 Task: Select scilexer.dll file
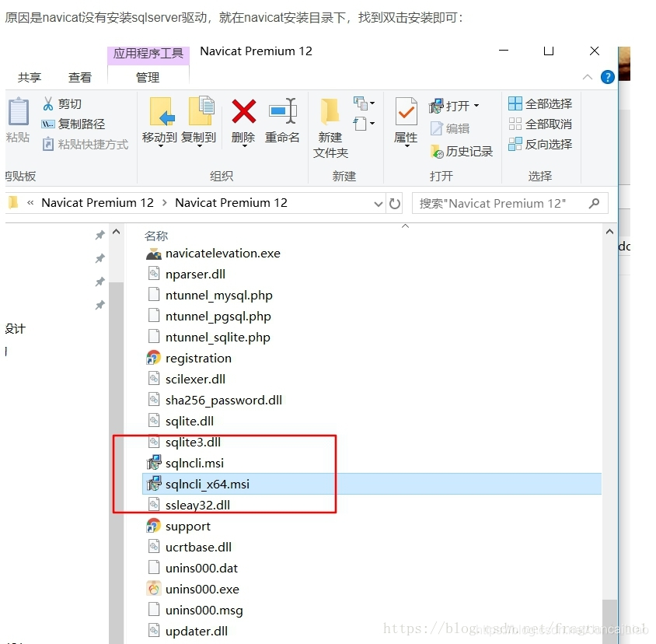[x=195, y=379]
